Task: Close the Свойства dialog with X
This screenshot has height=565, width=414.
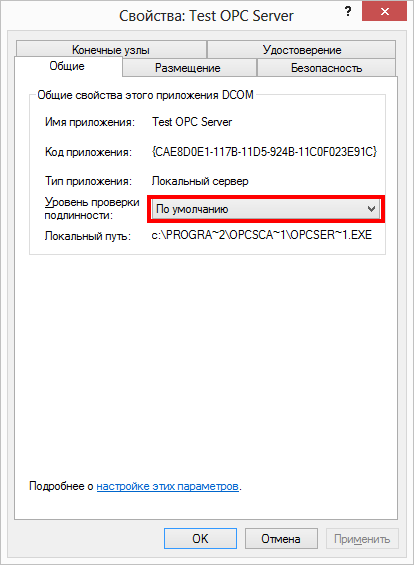Action: pos(384,12)
